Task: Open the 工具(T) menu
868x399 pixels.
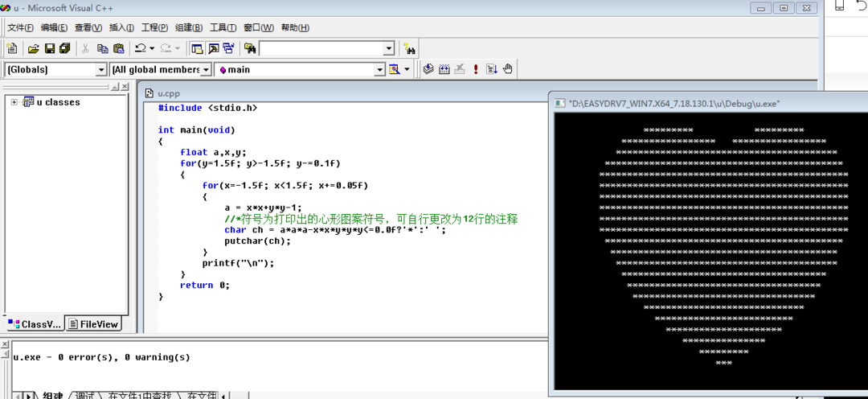Action: (223, 27)
